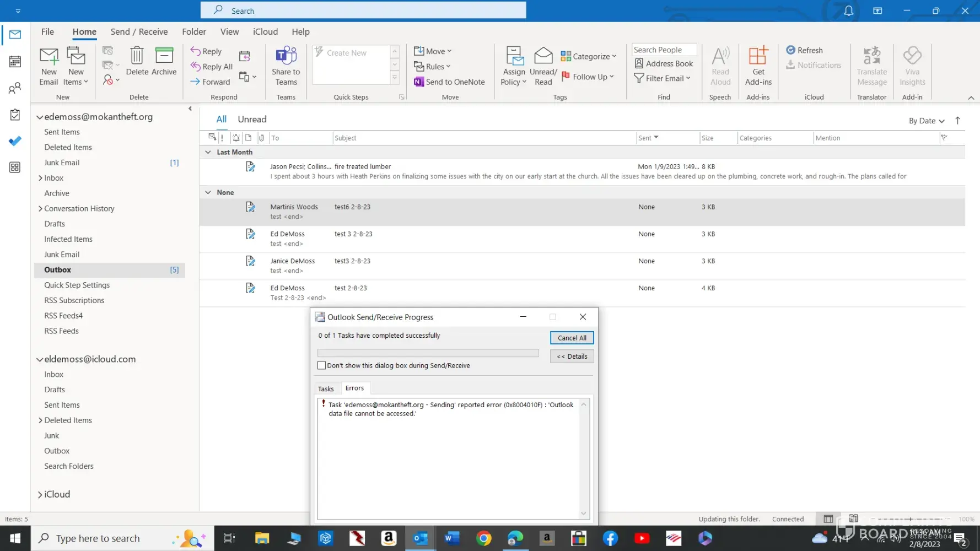This screenshot has height=551, width=980.
Task: Click the Search People input field
Action: [x=664, y=50]
